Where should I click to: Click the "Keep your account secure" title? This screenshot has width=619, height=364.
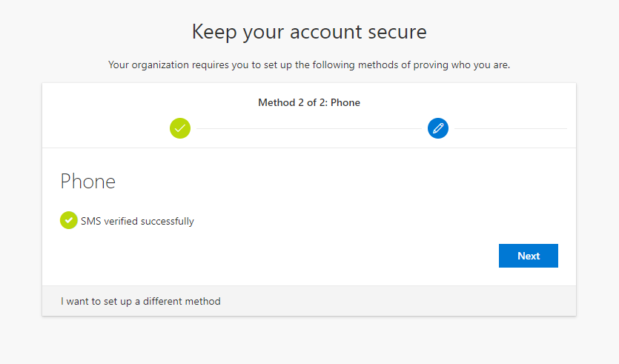pos(309,32)
